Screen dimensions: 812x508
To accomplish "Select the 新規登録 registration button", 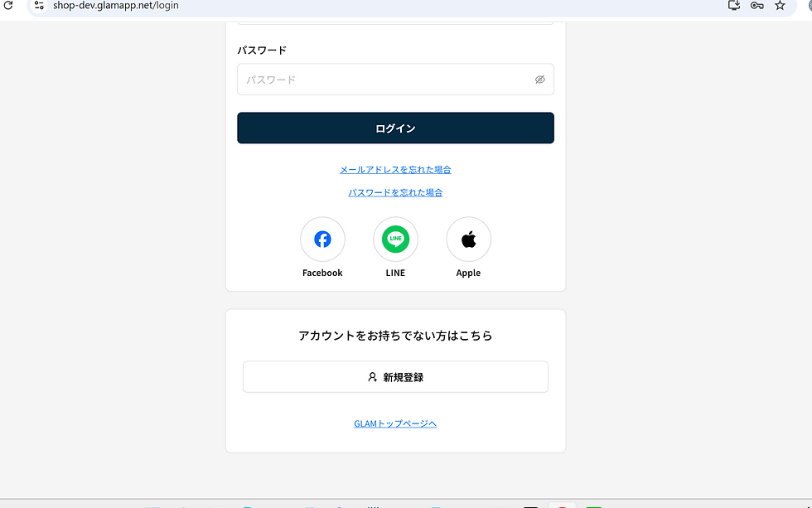I will click(395, 376).
